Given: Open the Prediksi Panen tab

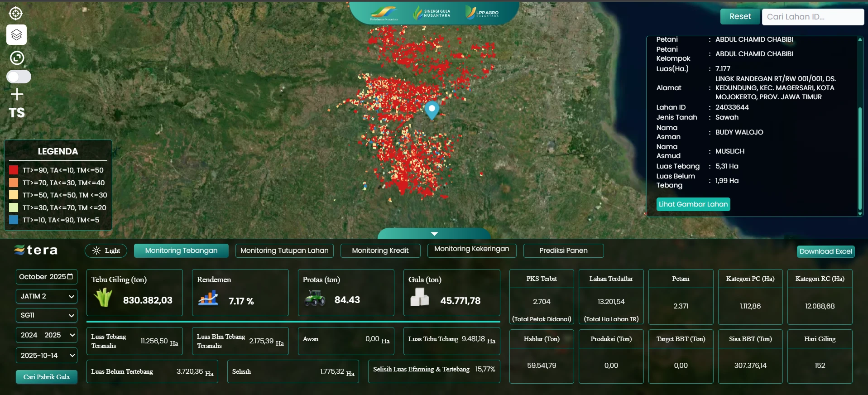Looking at the screenshot, I should [563, 250].
